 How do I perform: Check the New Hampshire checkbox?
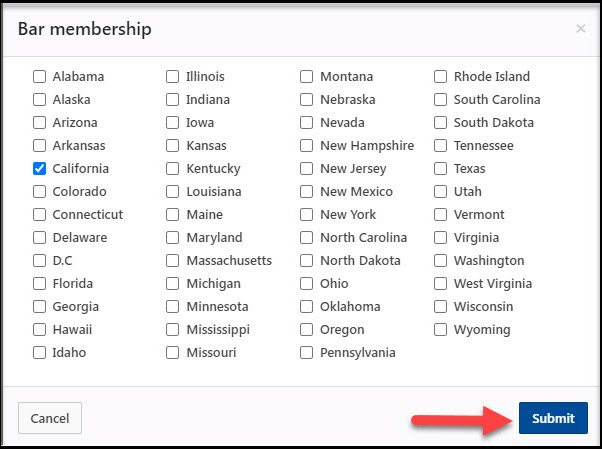point(307,146)
